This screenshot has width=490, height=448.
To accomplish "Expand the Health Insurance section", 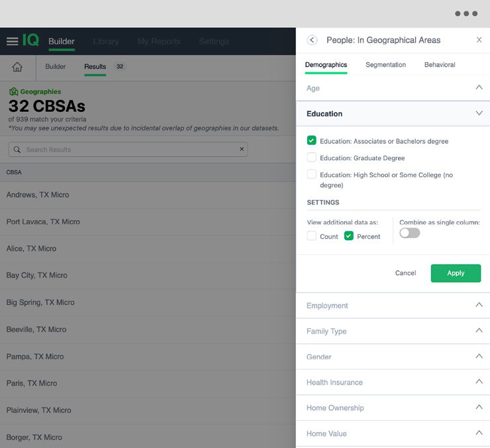I will (x=393, y=382).
